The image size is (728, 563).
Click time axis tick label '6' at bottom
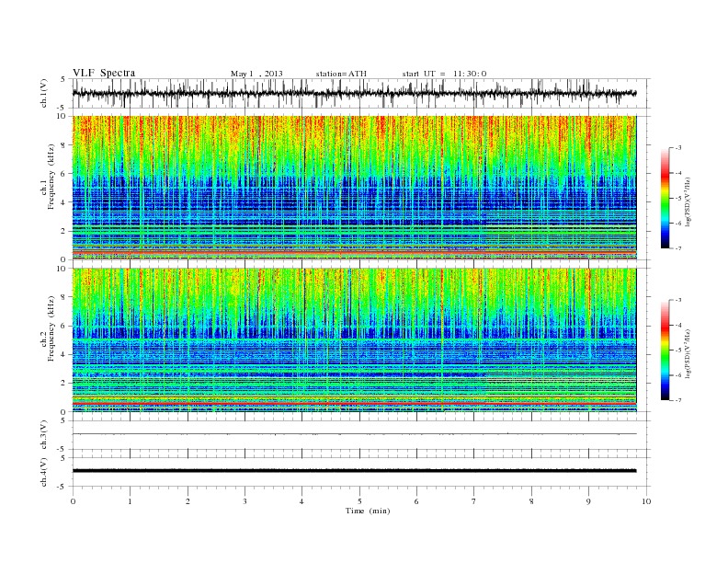coord(416,501)
